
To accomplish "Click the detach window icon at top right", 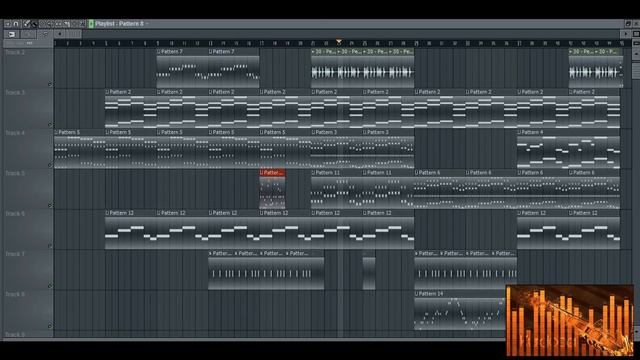I will [x=628, y=24].
